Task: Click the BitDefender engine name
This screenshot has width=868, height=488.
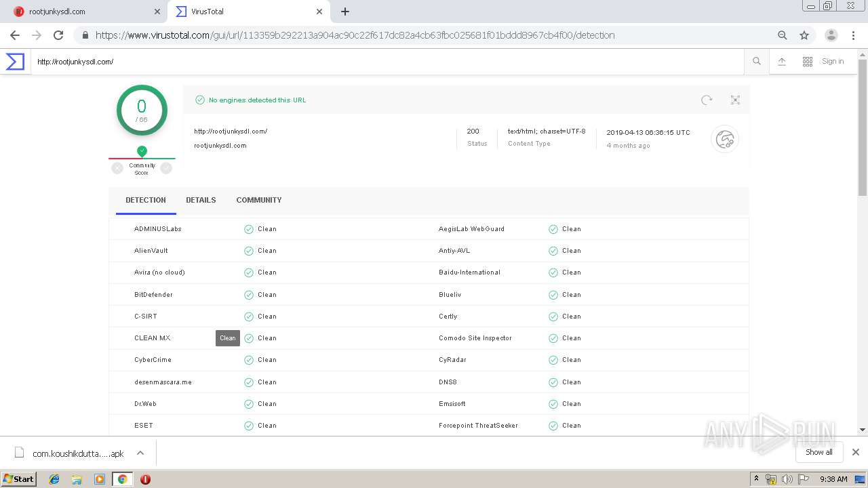Action: click(x=153, y=295)
